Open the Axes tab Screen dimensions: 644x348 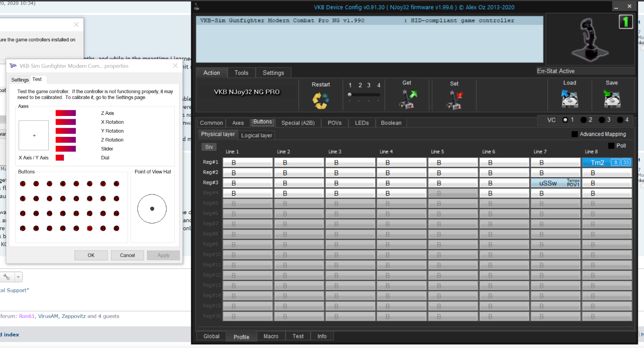[x=238, y=123]
